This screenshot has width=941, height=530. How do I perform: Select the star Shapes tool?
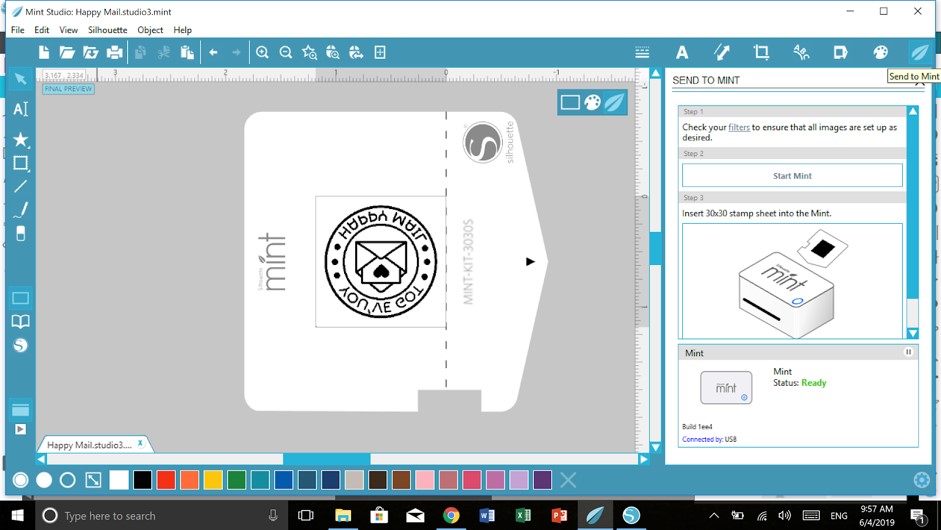coord(20,139)
